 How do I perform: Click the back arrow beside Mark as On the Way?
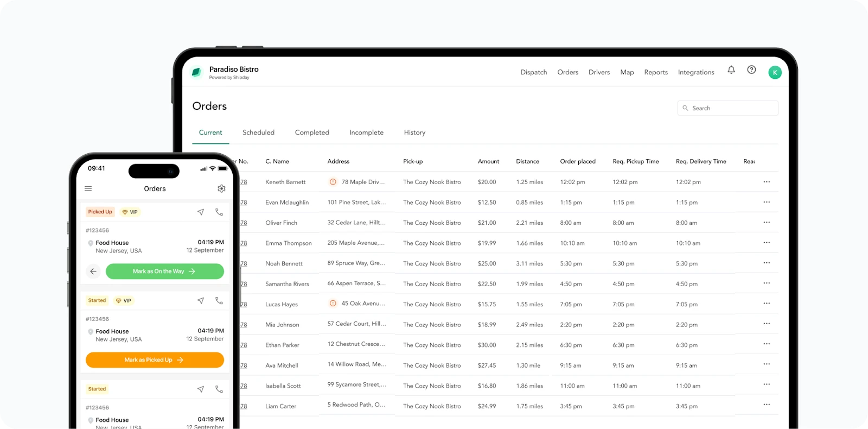[93, 271]
